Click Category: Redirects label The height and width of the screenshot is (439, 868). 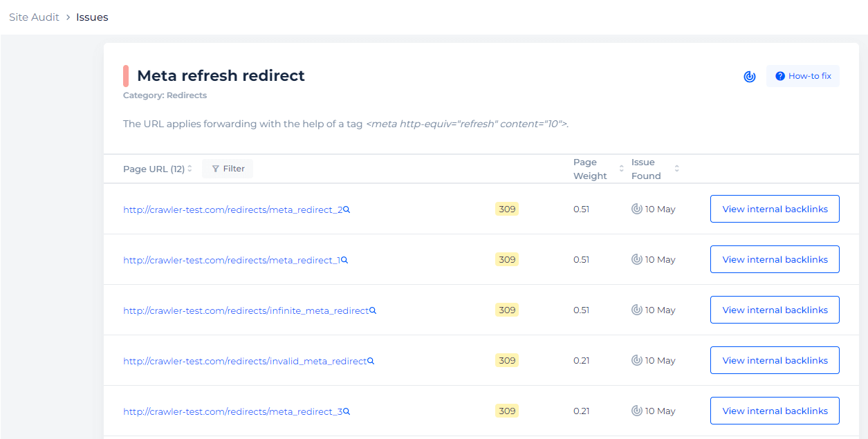point(165,95)
